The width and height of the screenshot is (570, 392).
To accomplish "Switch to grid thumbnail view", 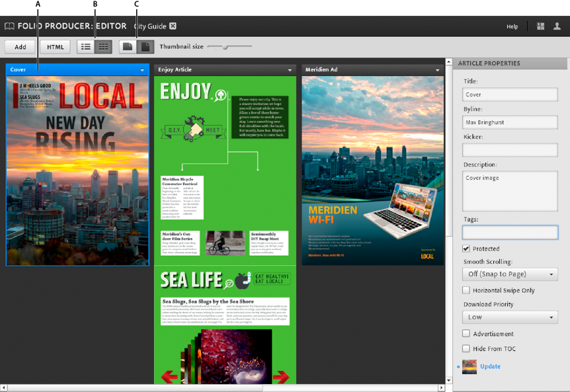I will pos(104,46).
